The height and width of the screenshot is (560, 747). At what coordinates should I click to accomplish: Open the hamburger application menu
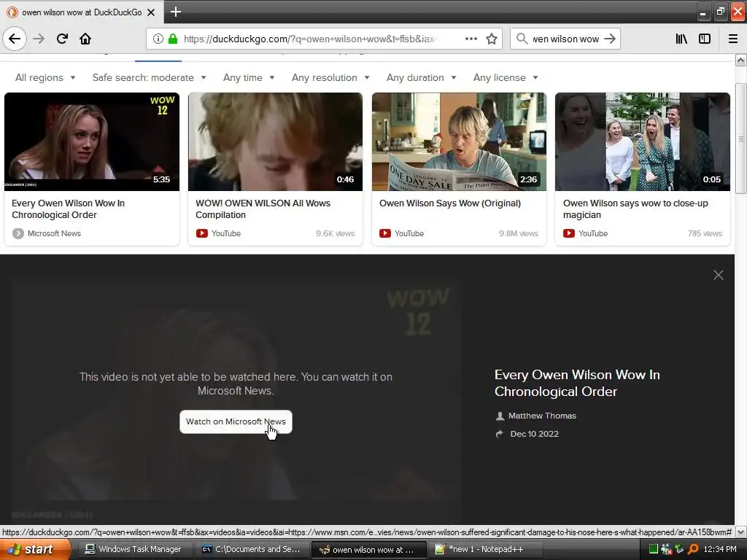point(733,39)
